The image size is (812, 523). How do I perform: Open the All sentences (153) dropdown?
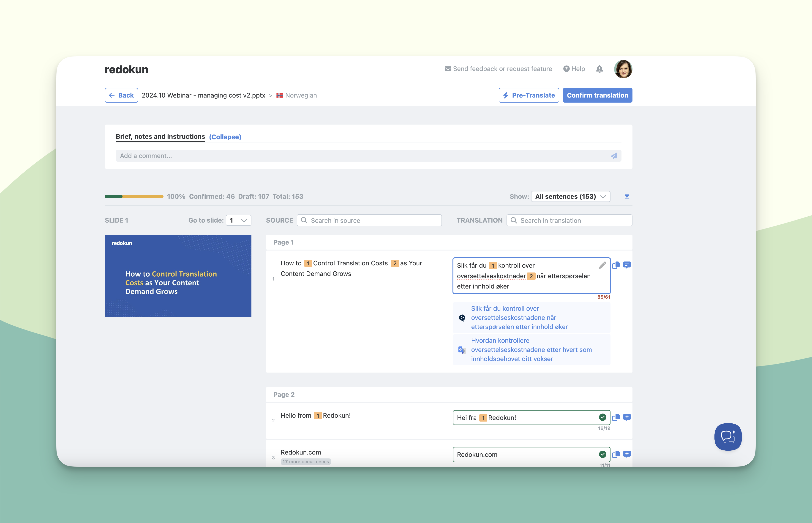[x=571, y=196]
